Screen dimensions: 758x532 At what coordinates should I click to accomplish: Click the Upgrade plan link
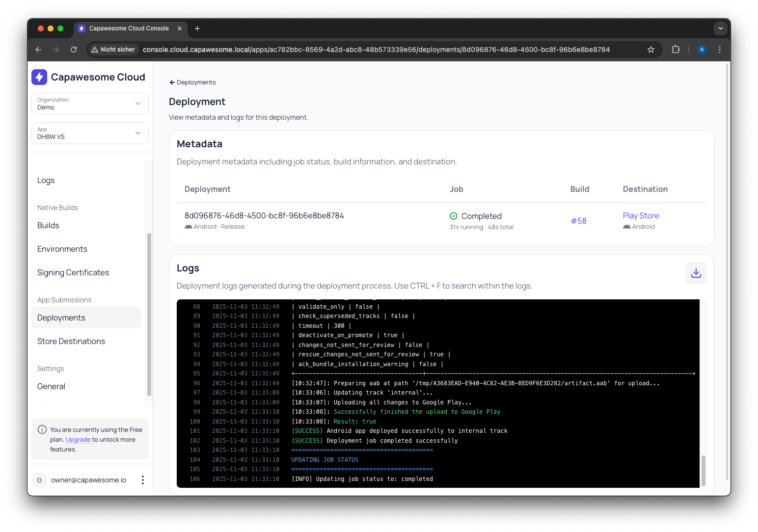pyautogui.click(x=78, y=440)
